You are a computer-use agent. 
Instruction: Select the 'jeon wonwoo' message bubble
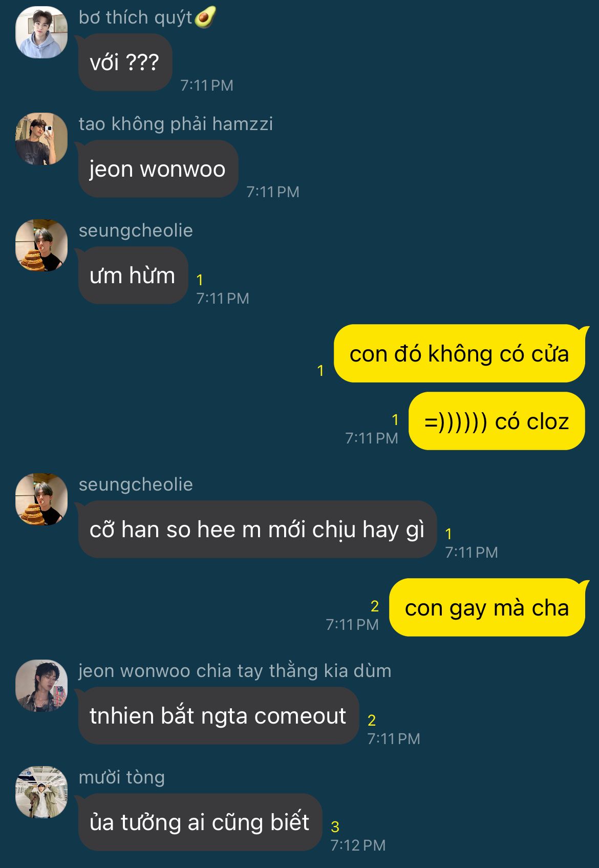coord(158,169)
